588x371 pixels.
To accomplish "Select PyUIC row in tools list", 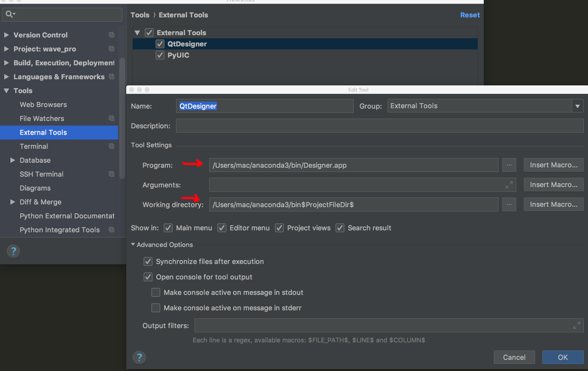I will coord(305,55).
